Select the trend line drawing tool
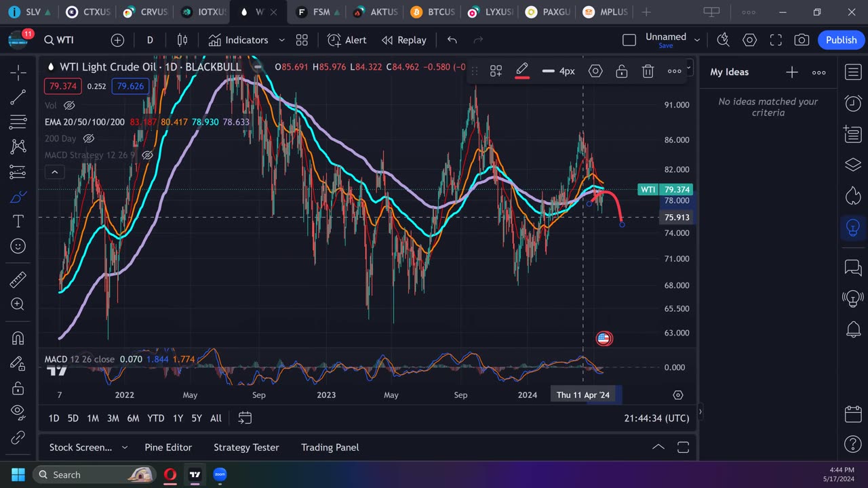Screen dimensions: 868x488 18,98
